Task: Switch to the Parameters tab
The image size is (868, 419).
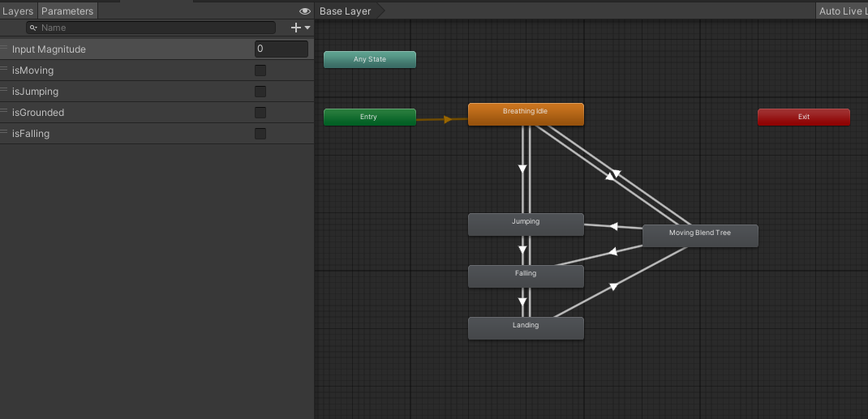Action: tap(67, 11)
